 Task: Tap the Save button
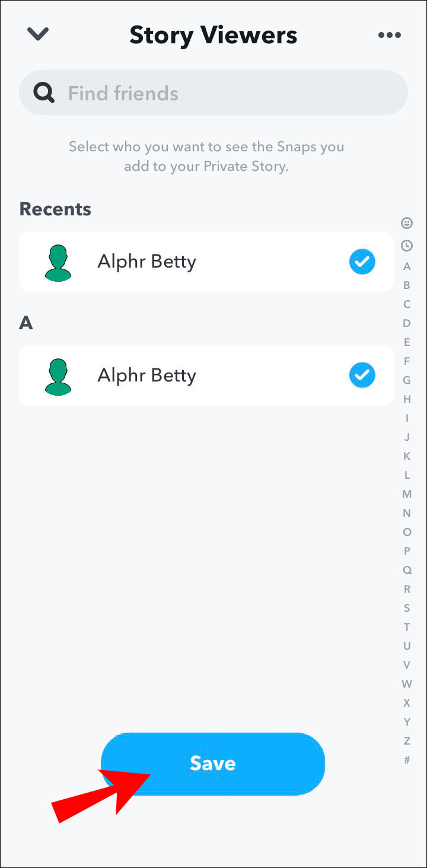pos(213,763)
